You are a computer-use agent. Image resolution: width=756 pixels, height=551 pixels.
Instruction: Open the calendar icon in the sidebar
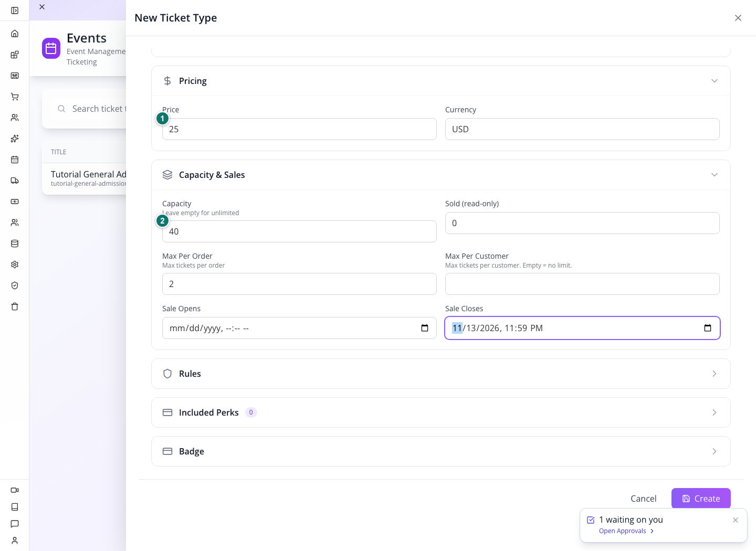pos(15,160)
